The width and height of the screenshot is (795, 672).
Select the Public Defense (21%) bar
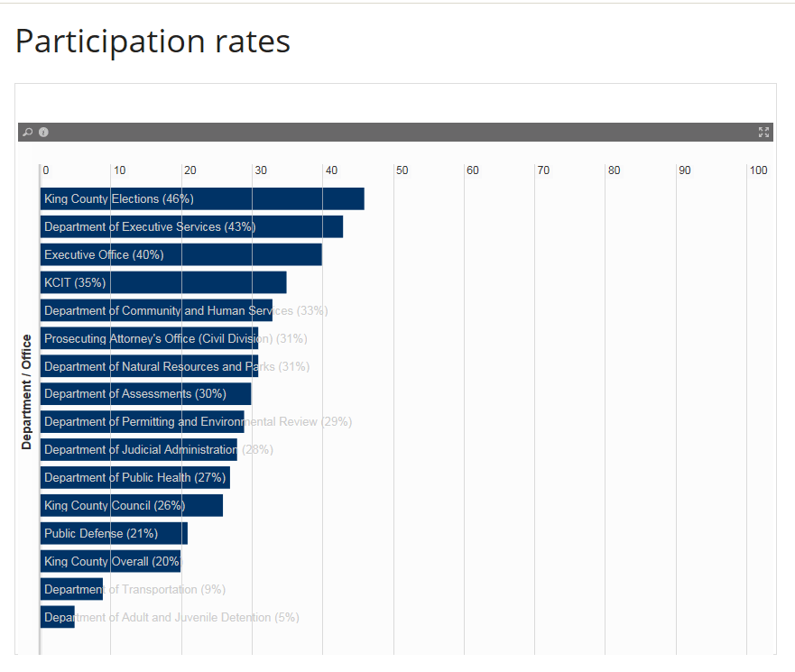[x=114, y=533]
